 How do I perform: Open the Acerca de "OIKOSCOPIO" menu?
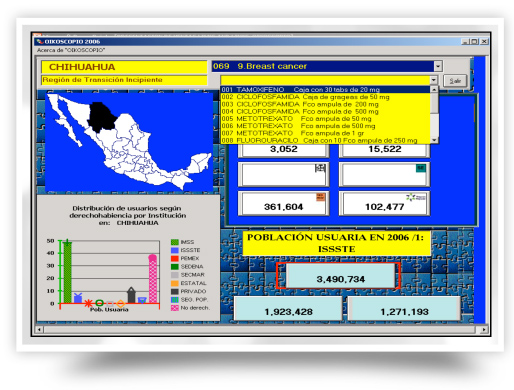point(71,50)
